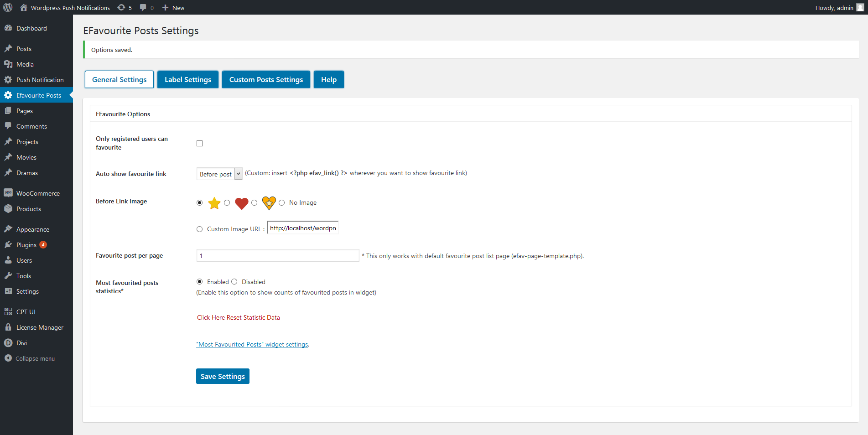Image resolution: width=868 pixels, height=435 pixels.
Task: Click the star image thumbnail
Action: tap(214, 203)
